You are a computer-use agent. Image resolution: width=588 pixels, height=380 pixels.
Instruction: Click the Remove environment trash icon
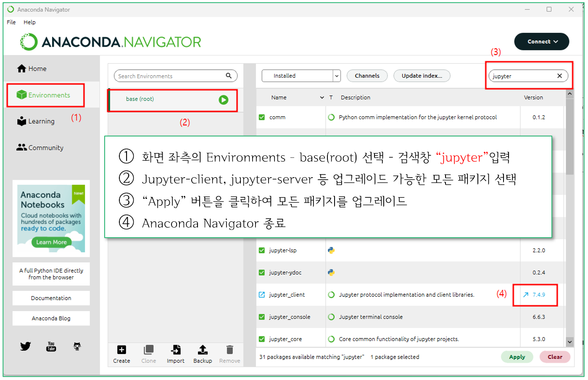[x=229, y=350]
